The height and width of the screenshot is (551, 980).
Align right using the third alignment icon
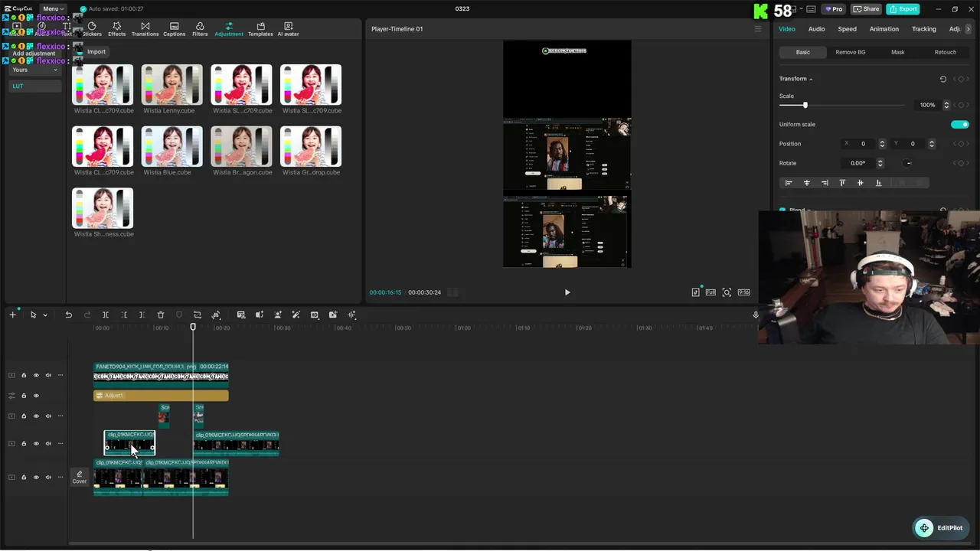(825, 183)
